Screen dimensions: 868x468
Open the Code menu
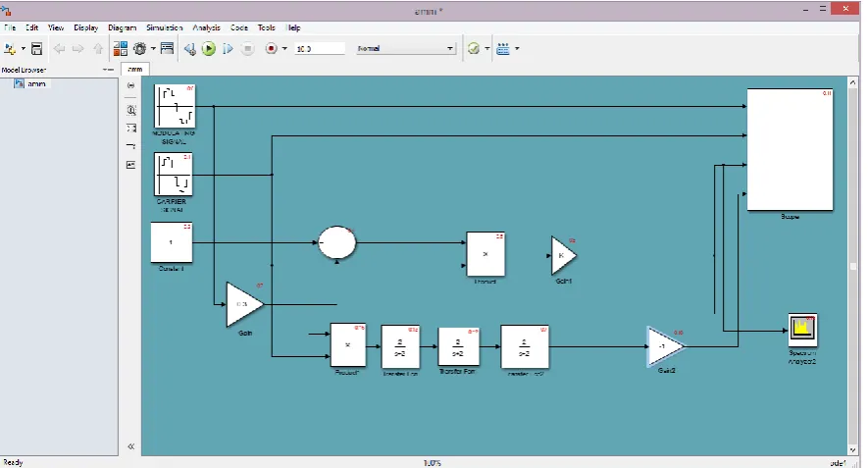pos(239,27)
